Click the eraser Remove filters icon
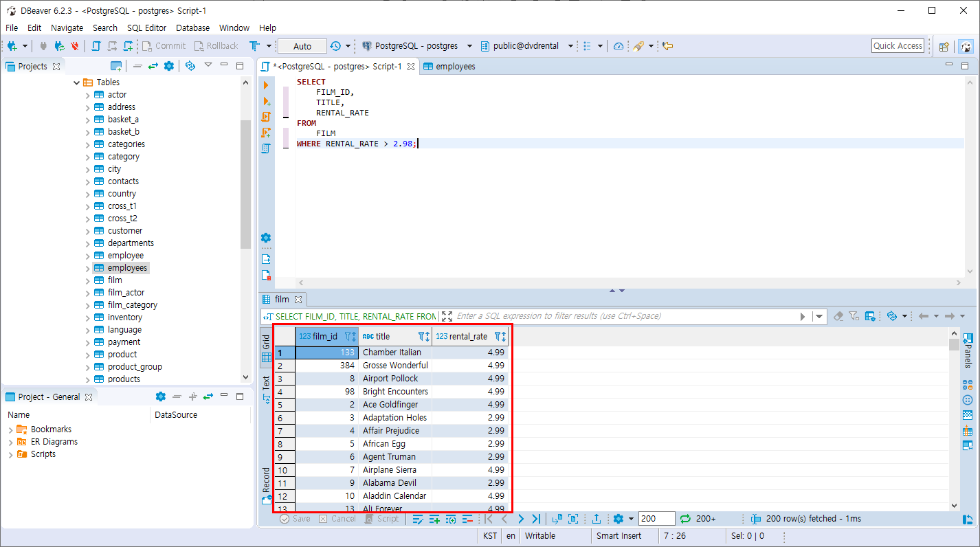 tap(838, 316)
